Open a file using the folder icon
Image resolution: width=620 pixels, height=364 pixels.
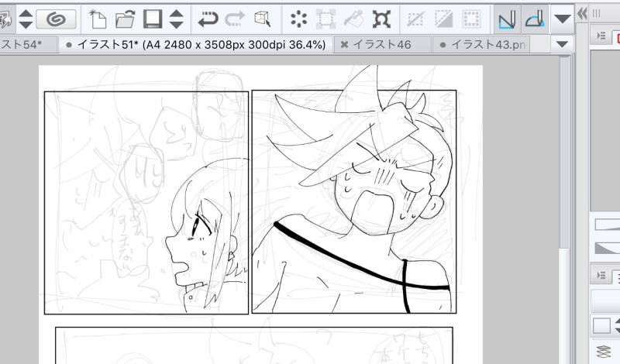click(x=125, y=19)
